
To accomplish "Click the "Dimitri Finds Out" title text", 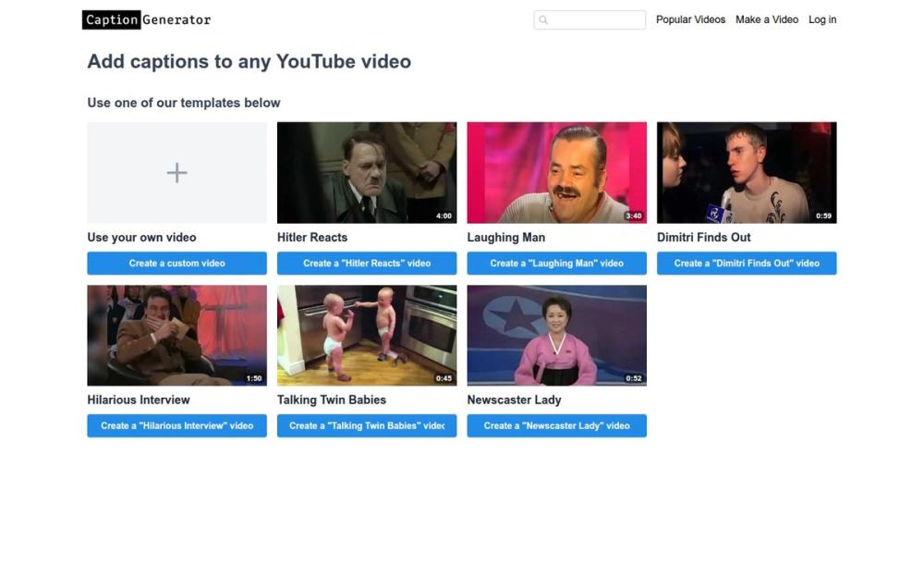I will pyautogui.click(x=703, y=237).
